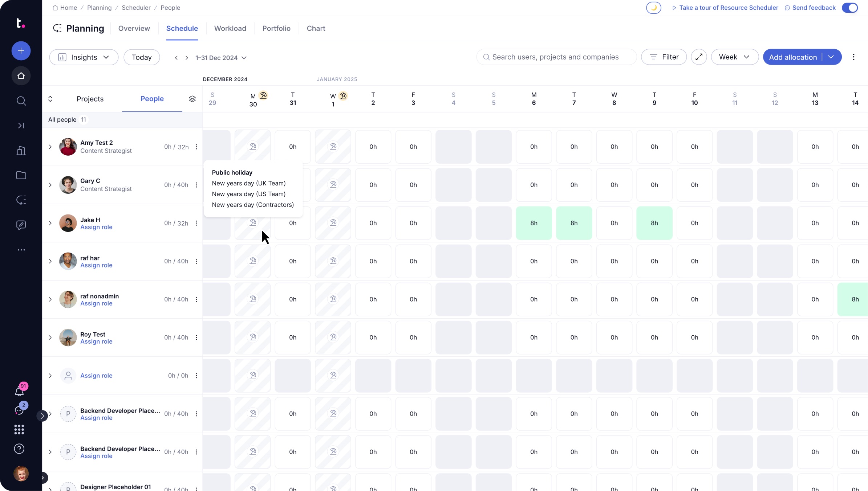Click Assign role under raf har
This screenshot has width=868, height=491.
96,265
